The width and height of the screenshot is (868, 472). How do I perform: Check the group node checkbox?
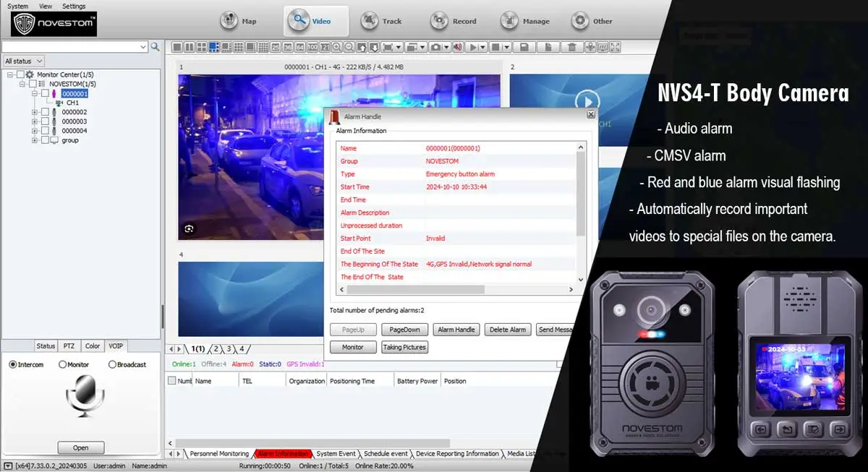tap(46, 140)
